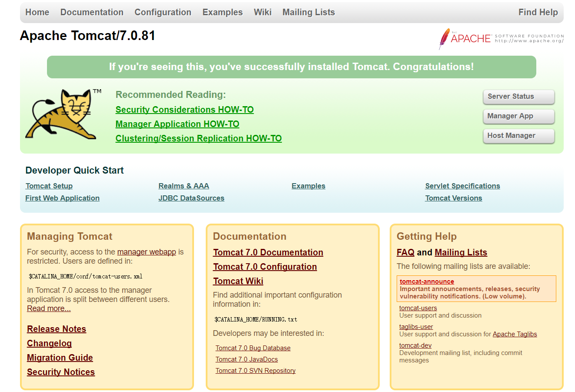The width and height of the screenshot is (575, 392).
Task: Open the tomcat-dev mailing list link
Action: click(x=415, y=345)
